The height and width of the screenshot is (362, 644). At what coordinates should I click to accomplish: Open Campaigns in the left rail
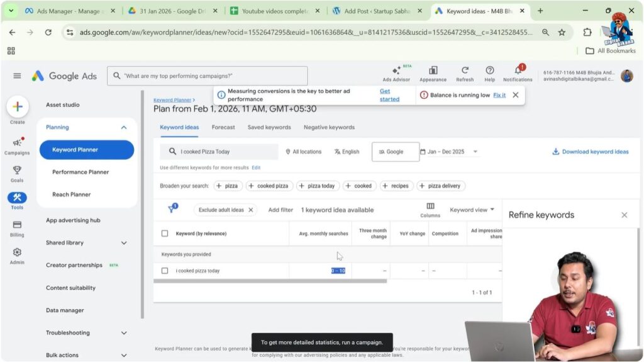(17, 146)
